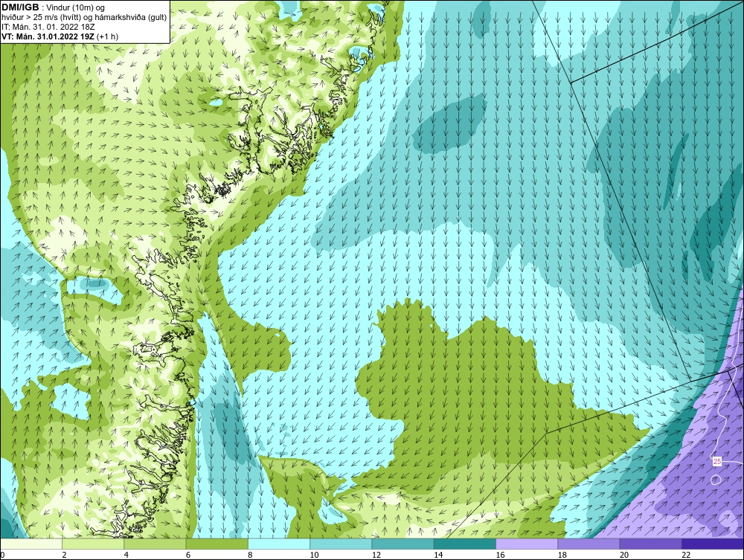Click the 0–2 m/s palest legend swatch
744x560 pixels.
[31, 544]
